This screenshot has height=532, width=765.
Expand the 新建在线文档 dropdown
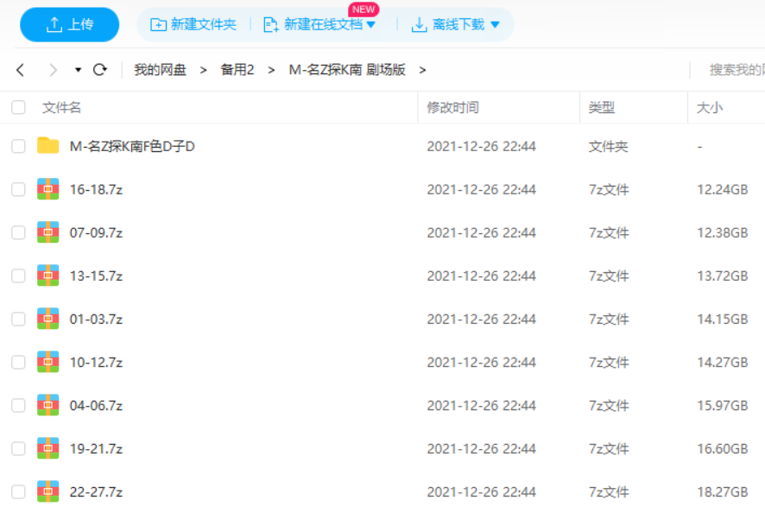point(371,24)
